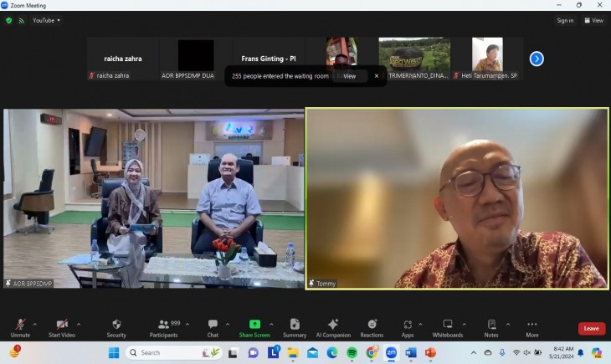Click the Unmute microphone icon
The image size is (611, 364).
coord(20,324)
